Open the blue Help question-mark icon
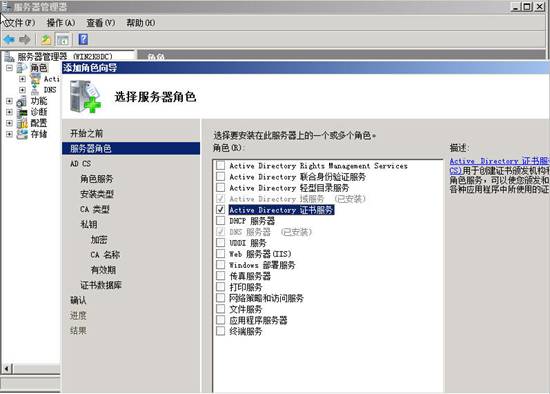The width and height of the screenshot is (550, 394). click(83, 39)
